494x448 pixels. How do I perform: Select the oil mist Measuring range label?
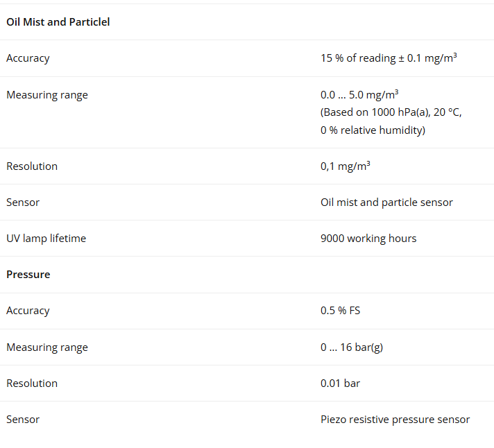[47, 95]
